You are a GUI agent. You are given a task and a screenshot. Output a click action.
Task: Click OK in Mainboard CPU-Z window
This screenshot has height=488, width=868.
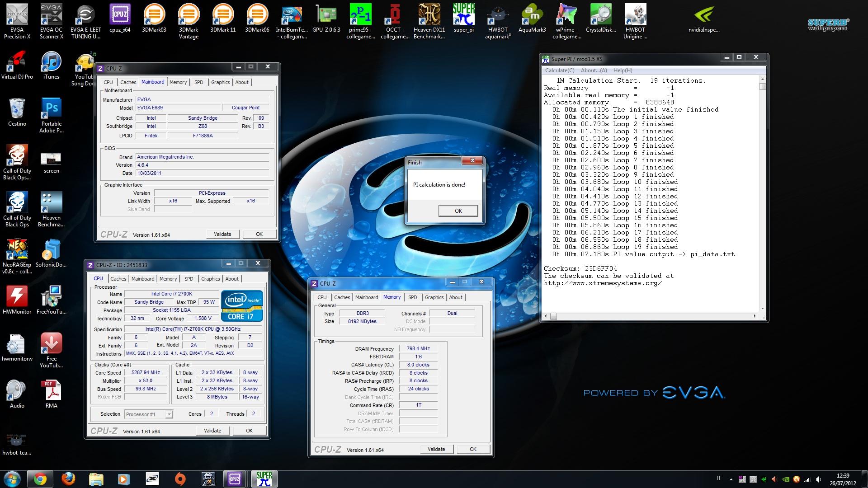[259, 234]
